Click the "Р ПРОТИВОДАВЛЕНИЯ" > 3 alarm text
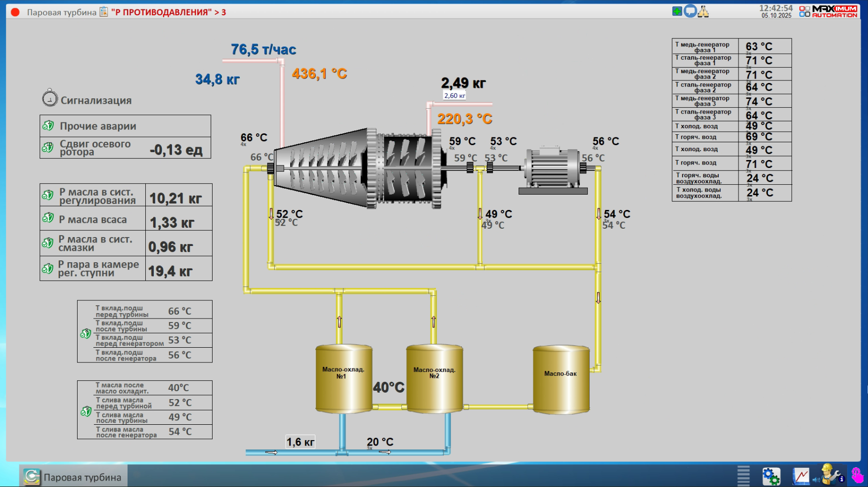The height and width of the screenshot is (487, 868). [169, 12]
